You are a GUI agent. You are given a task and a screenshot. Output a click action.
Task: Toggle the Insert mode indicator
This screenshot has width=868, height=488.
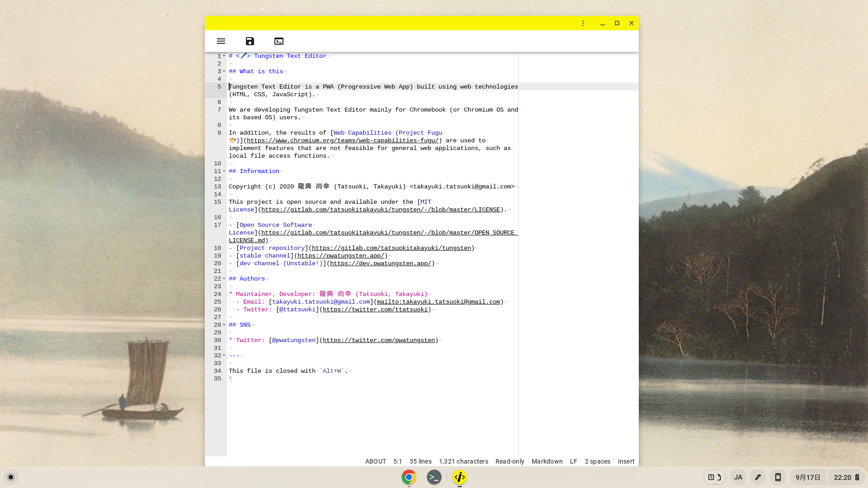tap(626, 461)
